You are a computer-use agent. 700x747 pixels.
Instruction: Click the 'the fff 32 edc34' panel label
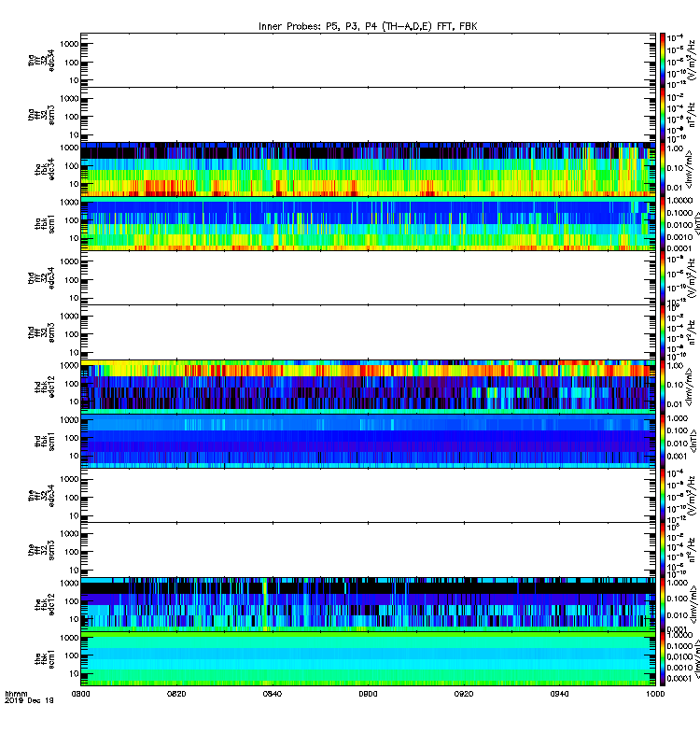[41, 496]
